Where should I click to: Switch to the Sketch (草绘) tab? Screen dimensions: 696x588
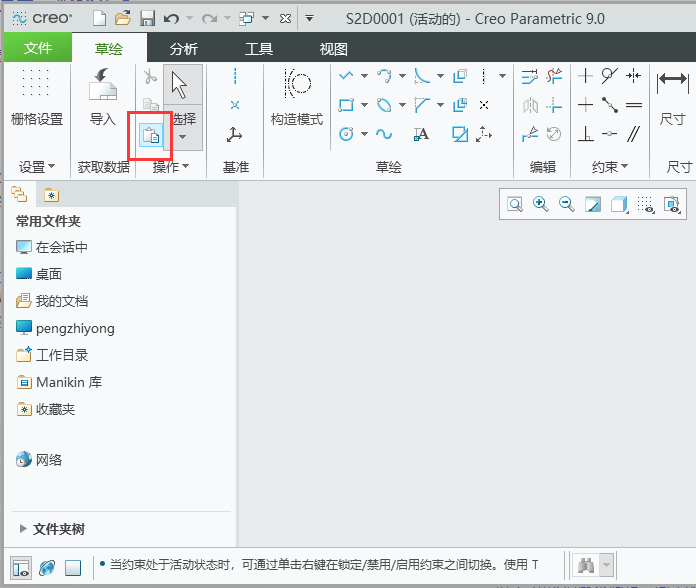pyautogui.click(x=109, y=48)
